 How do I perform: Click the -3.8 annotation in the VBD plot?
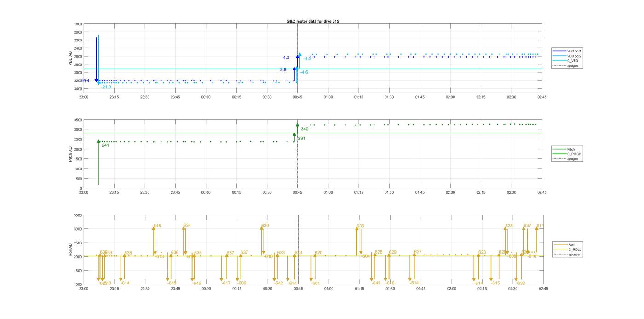(282, 70)
